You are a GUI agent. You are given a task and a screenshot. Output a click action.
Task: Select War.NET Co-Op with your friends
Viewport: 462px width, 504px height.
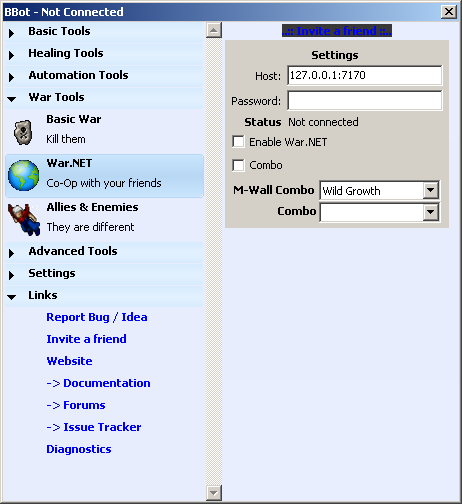tap(104, 176)
